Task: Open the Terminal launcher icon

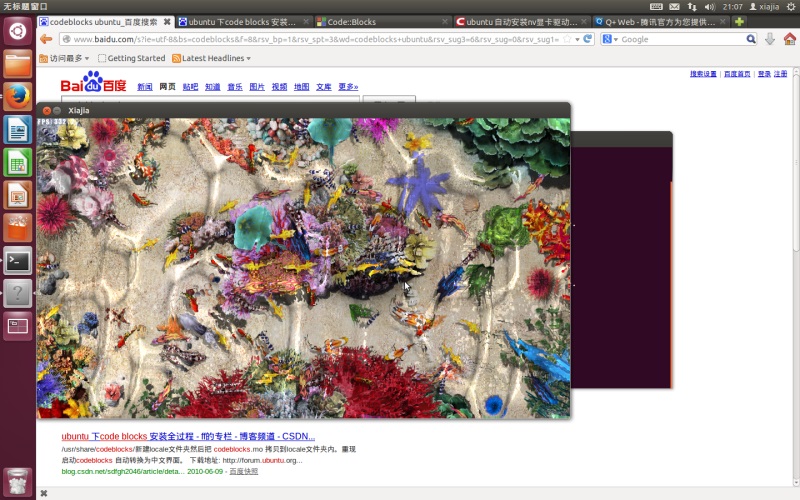Action: click(x=17, y=261)
